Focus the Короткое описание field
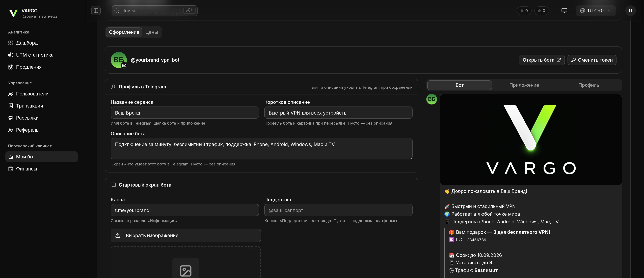 (338, 113)
